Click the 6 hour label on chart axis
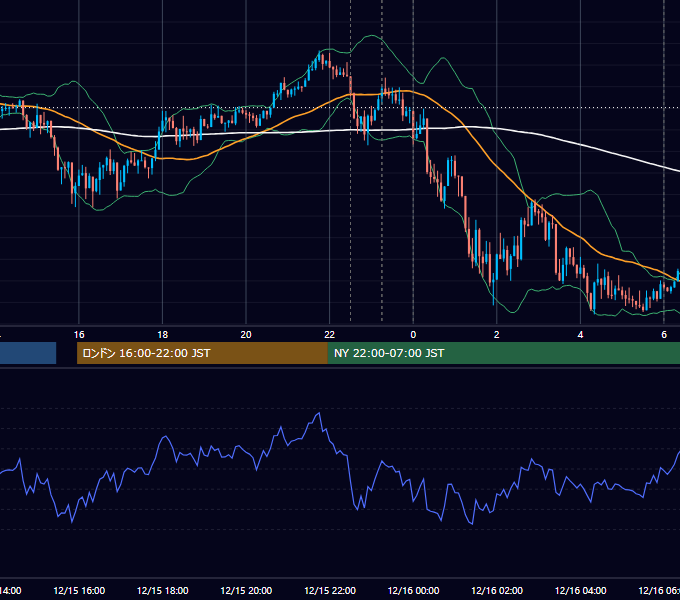Screen dimensions: 680x600 [664, 335]
